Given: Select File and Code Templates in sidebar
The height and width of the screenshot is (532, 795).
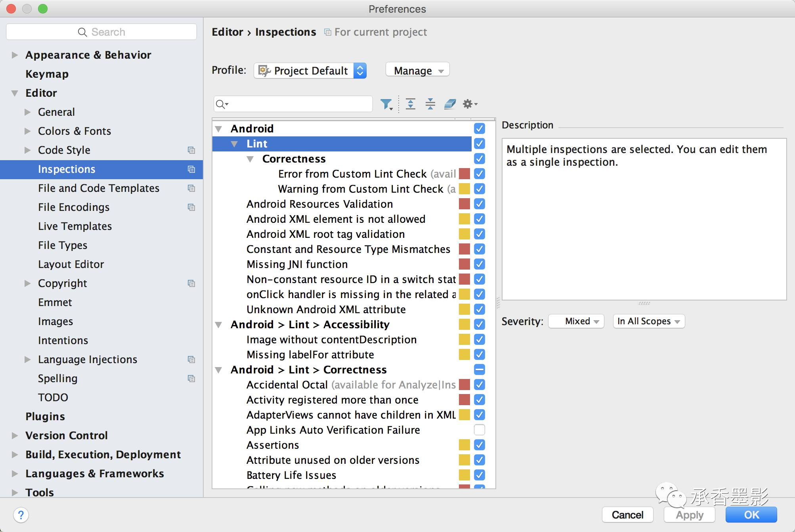Looking at the screenshot, I should (99, 188).
